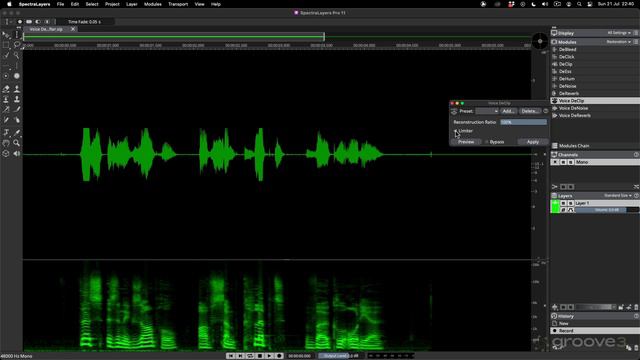Select the Voice DeReverb module

coord(575,116)
